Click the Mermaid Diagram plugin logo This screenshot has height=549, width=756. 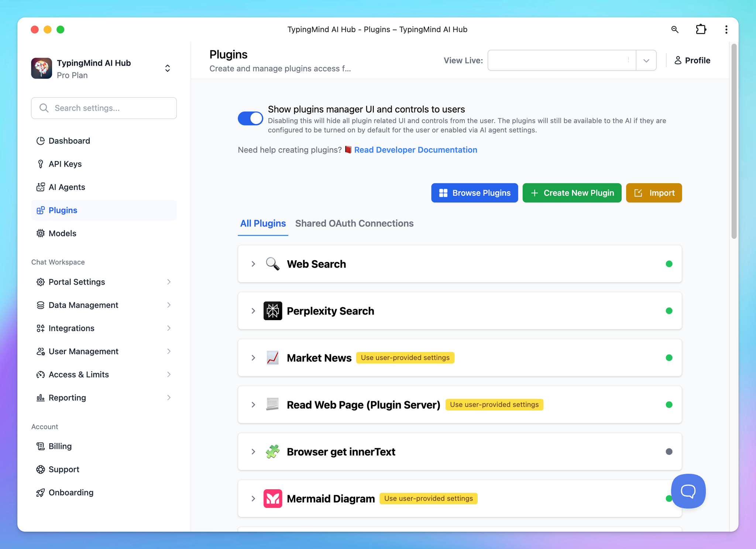coord(273,498)
